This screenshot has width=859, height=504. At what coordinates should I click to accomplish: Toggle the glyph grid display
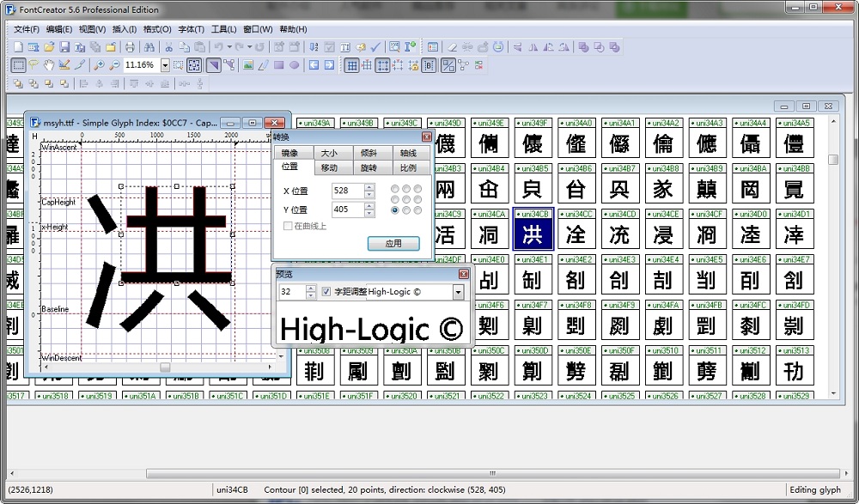click(x=352, y=65)
